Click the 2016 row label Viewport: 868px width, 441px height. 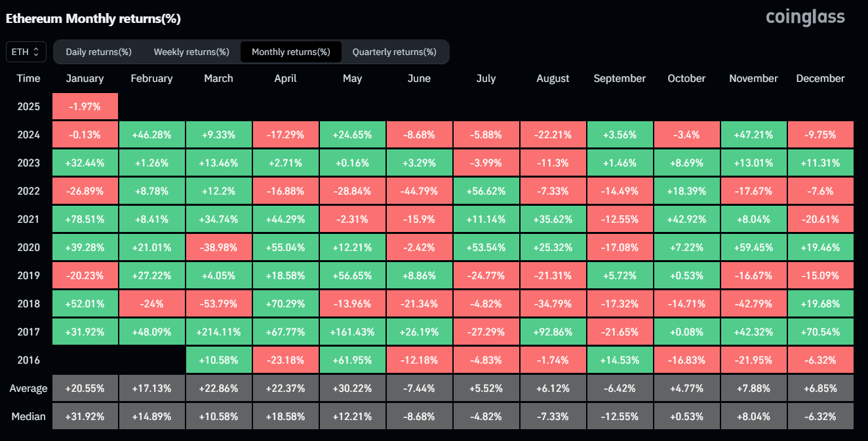click(28, 360)
